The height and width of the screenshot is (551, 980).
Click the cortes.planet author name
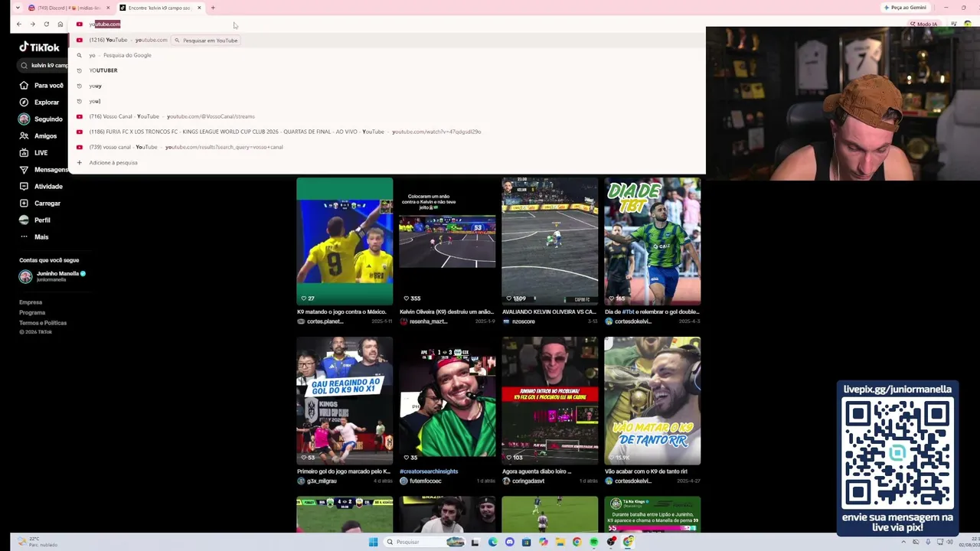click(x=325, y=321)
